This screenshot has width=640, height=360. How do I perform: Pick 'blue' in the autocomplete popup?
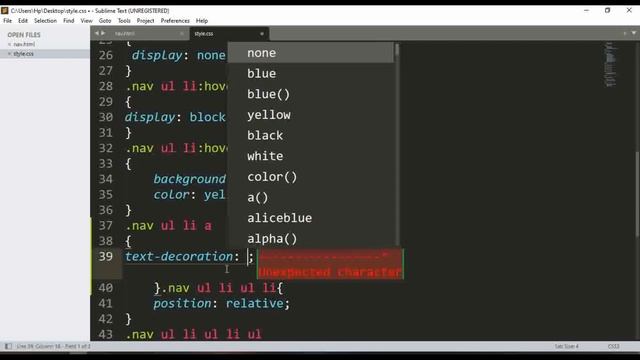311,73
